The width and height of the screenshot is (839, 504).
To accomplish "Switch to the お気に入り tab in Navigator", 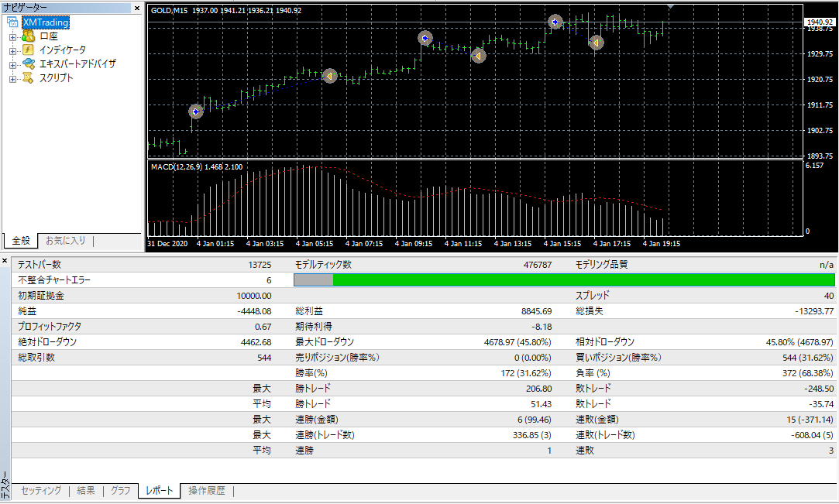I will point(65,241).
